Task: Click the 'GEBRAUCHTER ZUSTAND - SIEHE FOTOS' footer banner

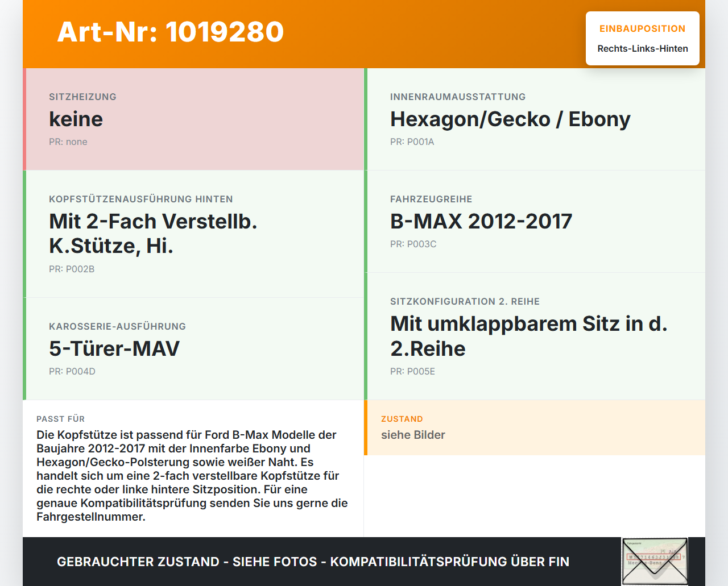Action: click(x=313, y=562)
